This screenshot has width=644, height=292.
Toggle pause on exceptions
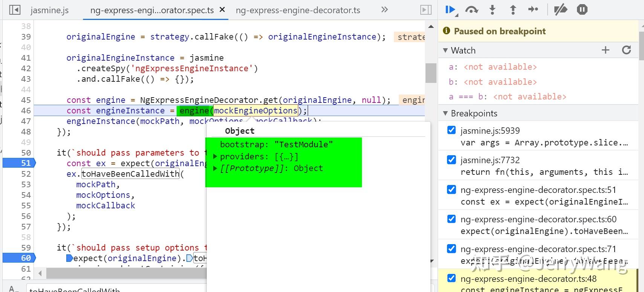[x=582, y=10]
